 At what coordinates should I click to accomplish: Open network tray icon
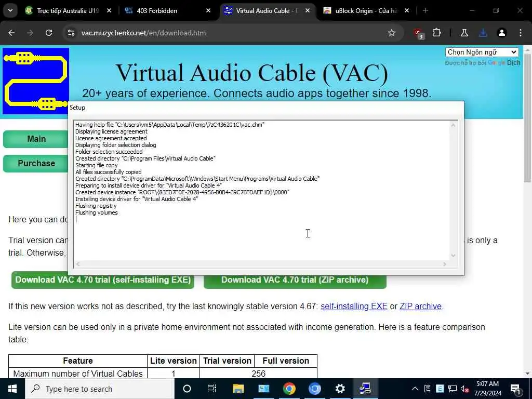(x=453, y=389)
